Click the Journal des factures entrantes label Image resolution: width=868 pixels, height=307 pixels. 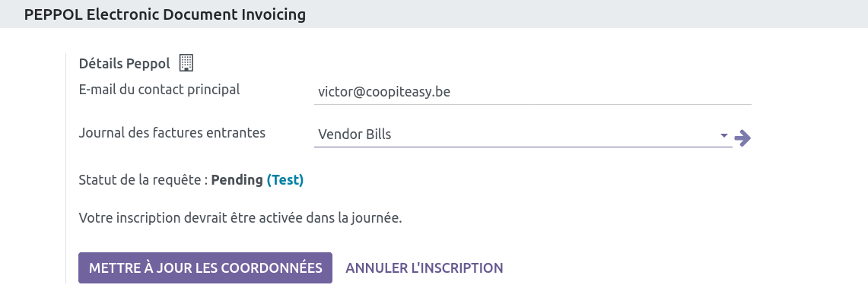(x=172, y=132)
